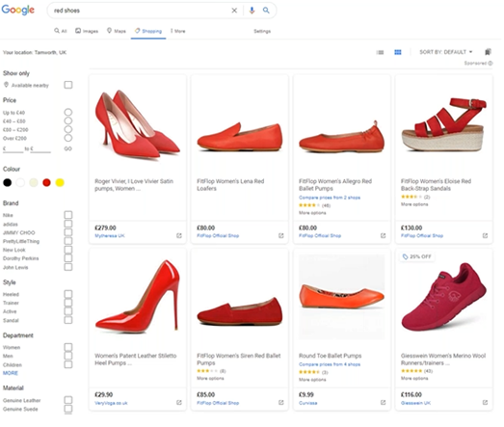Open Compare prices from 2 shops link

[330, 198]
